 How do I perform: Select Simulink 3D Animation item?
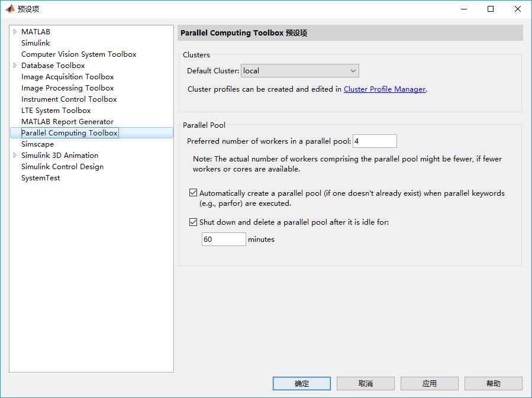[60, 156]
